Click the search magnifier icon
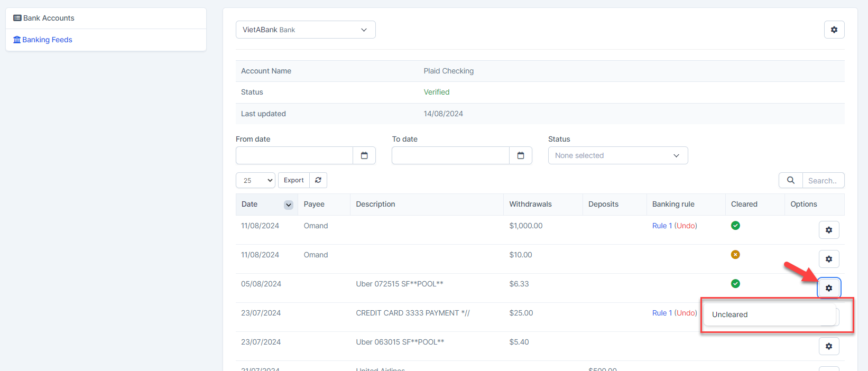Viewport: 868px width, 371px height. tap(790, 180)
